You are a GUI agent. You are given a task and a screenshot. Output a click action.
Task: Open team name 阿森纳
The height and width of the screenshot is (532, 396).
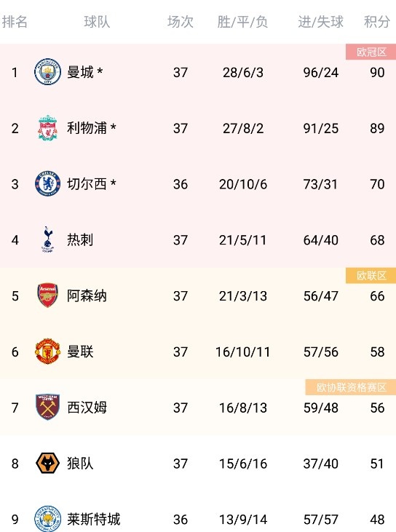(x=87, y=296)
